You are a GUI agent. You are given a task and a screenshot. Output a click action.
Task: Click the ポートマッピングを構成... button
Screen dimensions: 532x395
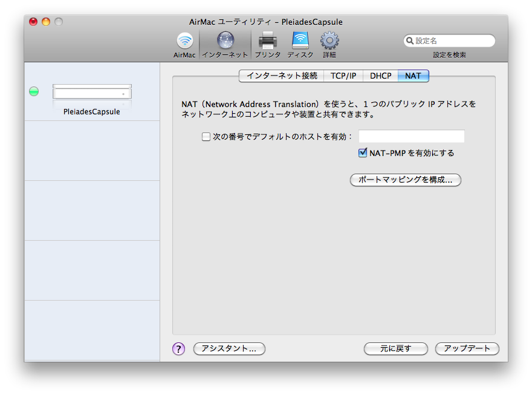point(406,180)
